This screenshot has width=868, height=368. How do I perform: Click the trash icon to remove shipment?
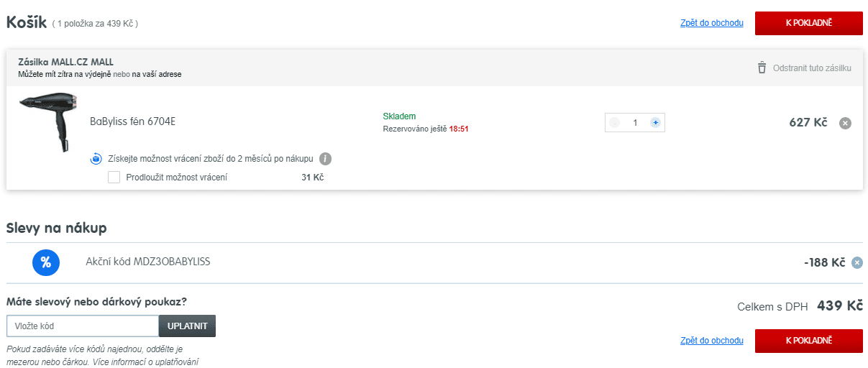tap(762, 68)
